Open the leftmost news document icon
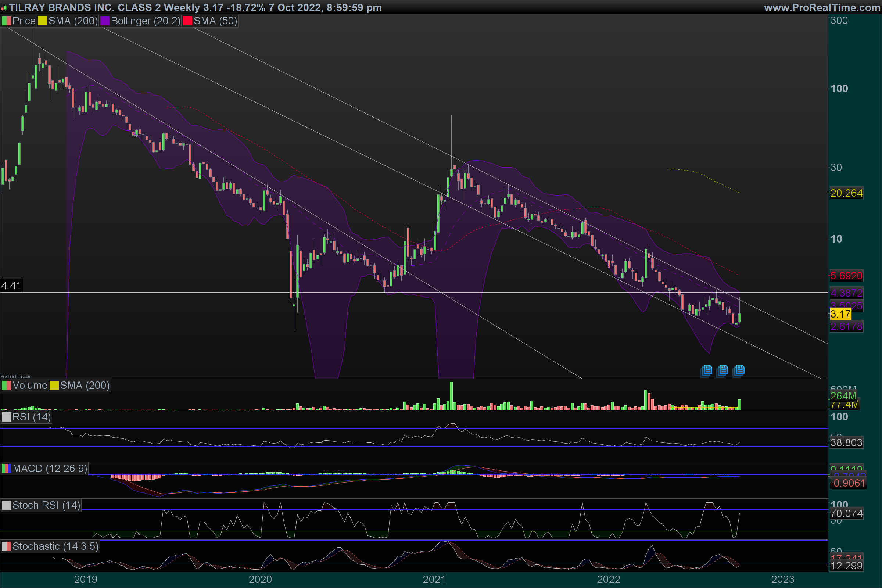 pyautogui.click(x=706, y=370)
